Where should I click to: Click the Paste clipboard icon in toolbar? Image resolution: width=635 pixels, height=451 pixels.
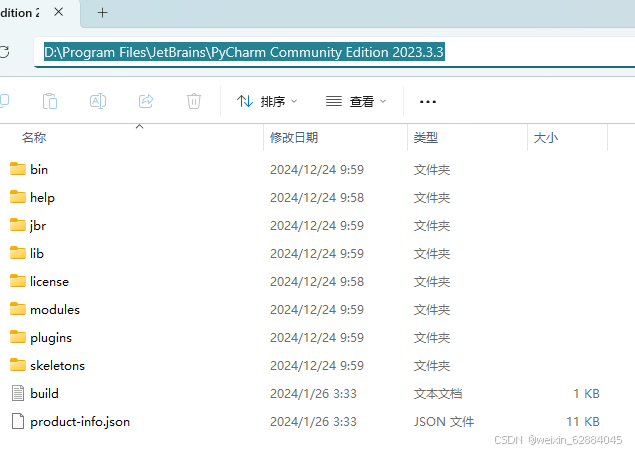(50, 101)
